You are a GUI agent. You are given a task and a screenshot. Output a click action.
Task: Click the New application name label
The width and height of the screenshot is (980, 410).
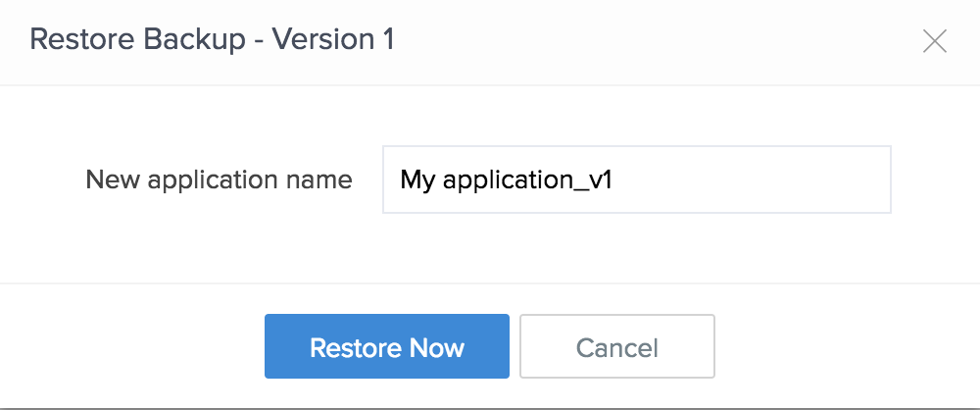point(219,179)
